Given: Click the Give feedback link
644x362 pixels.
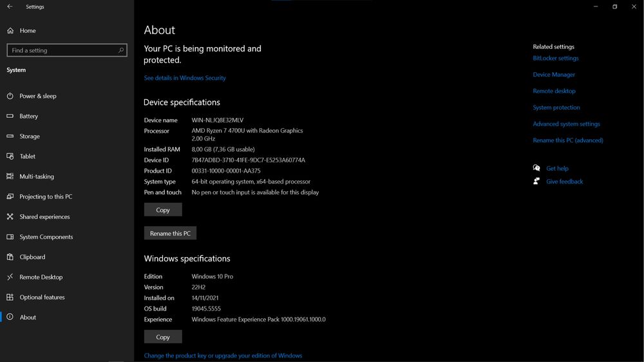Looking at the screenshot, I should (x=564, y=181).
